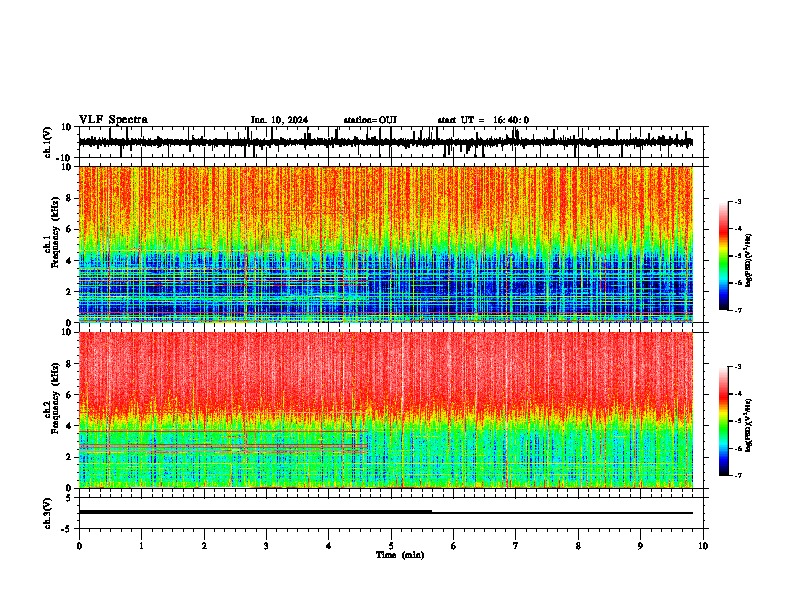
Task: Click the log(PSD) label beside ch.2 color bar
Action: click(748, 425)
